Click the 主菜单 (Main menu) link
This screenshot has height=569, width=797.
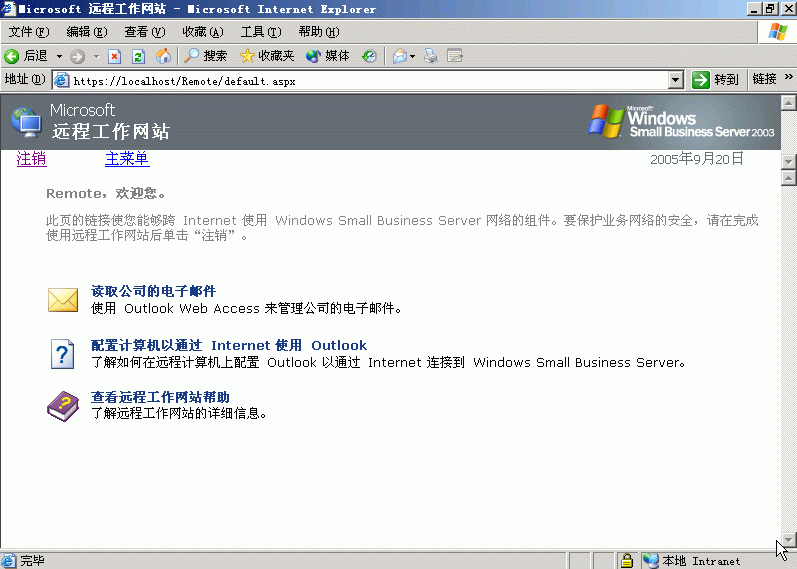point(127,159)
